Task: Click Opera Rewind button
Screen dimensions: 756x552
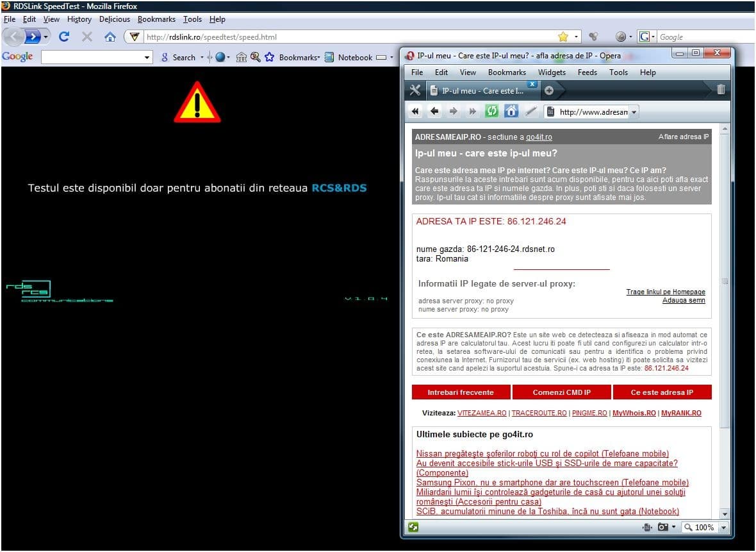Action: tap(415, 112)
